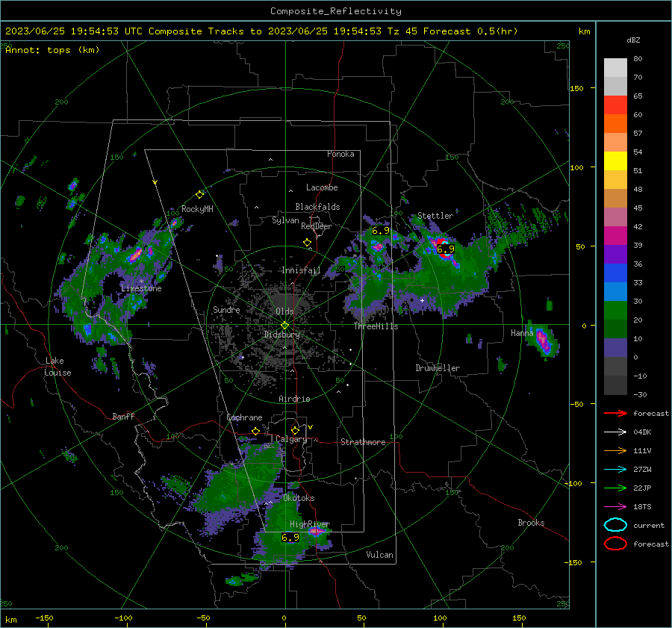Screen dimensions: 672x628
Task: Click the Sundre city label
Action: point(226,310)
